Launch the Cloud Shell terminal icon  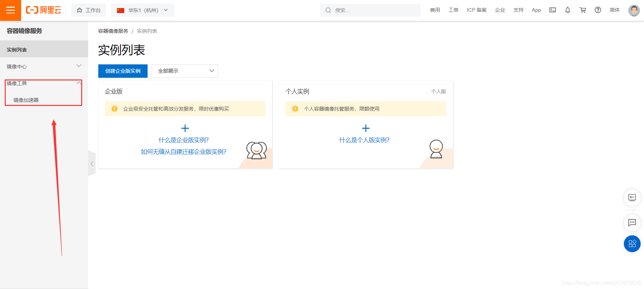(552, 10)
